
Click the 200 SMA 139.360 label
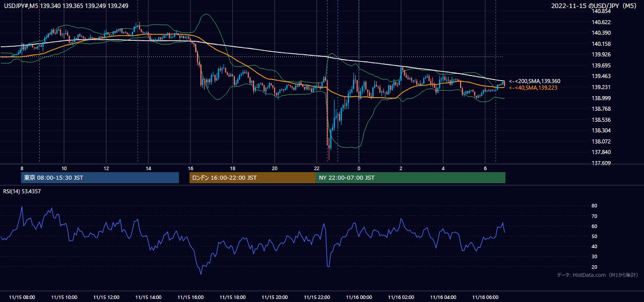coord(534,81)
